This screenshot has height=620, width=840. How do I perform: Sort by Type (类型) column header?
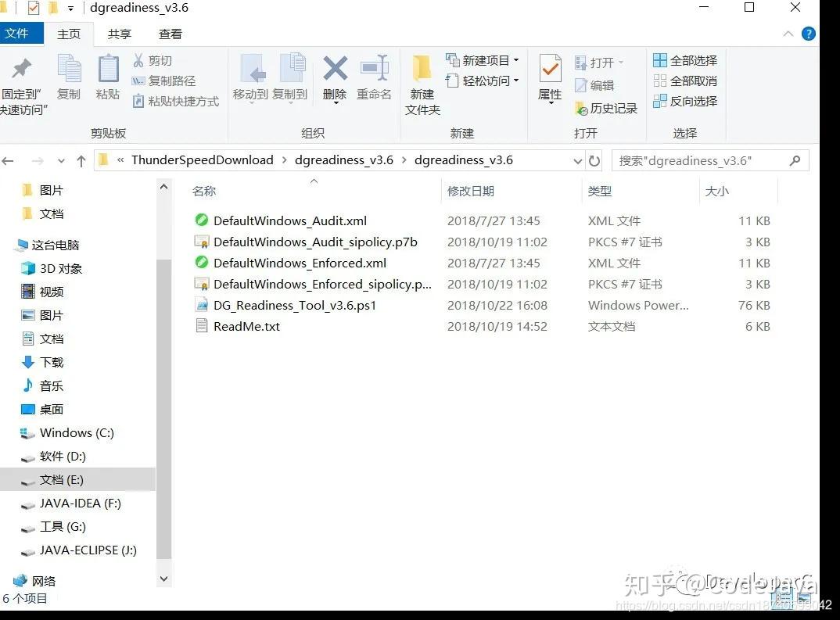pos(599,191)
